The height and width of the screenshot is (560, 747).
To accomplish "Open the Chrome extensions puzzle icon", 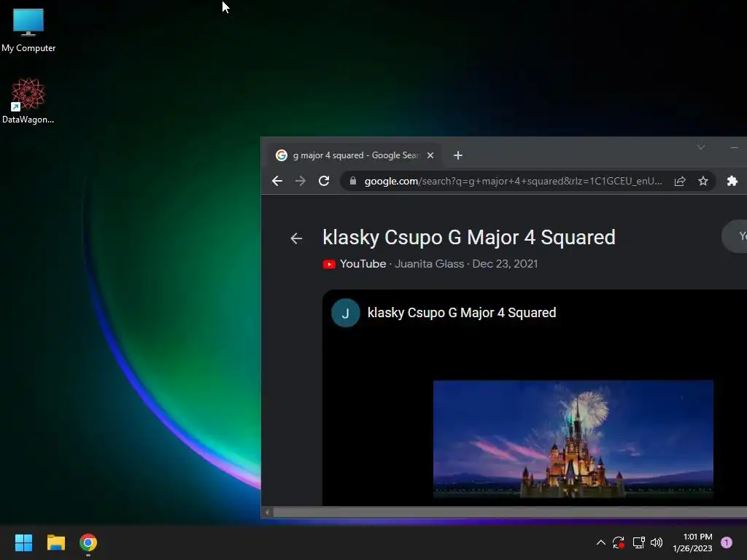I will [732, 181].
